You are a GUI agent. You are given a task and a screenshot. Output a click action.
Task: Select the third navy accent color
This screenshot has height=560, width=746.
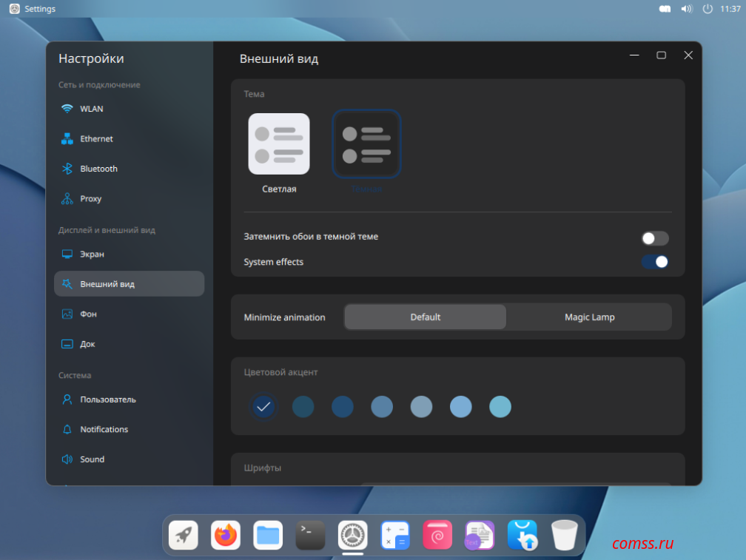(342, 407)
